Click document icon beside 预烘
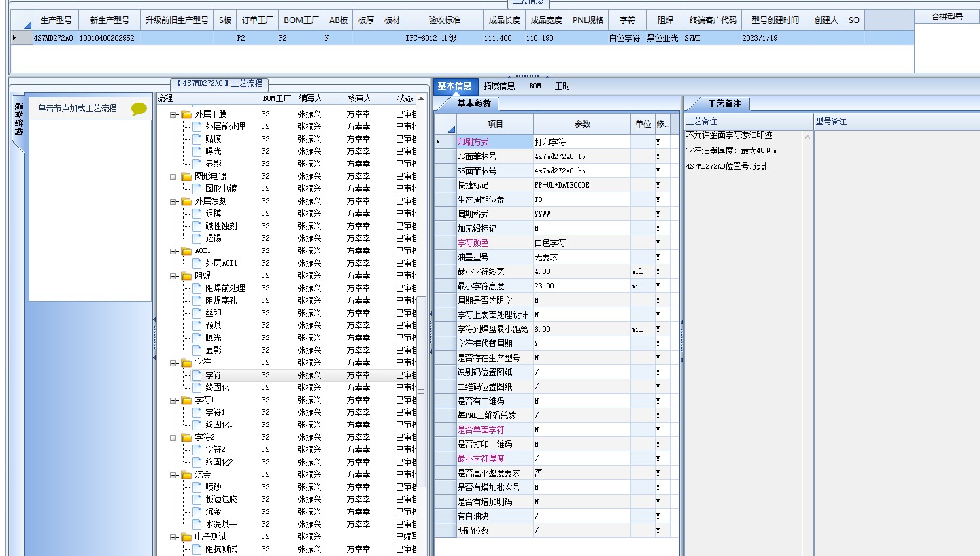 (x=197, y=325)
